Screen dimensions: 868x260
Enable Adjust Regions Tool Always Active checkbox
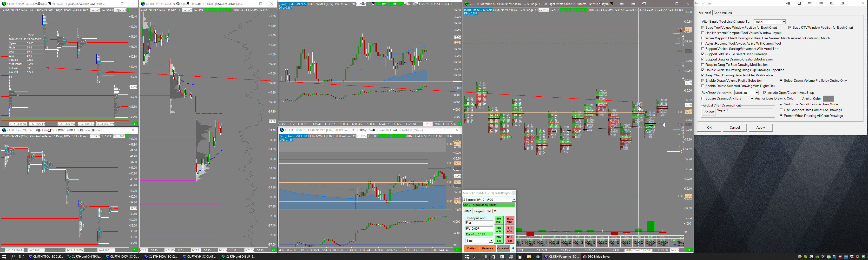[703, 44]
